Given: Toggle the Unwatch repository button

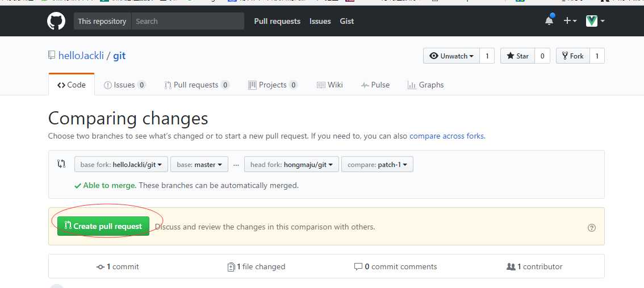Looking at the screenshot, I should [451, 56].
